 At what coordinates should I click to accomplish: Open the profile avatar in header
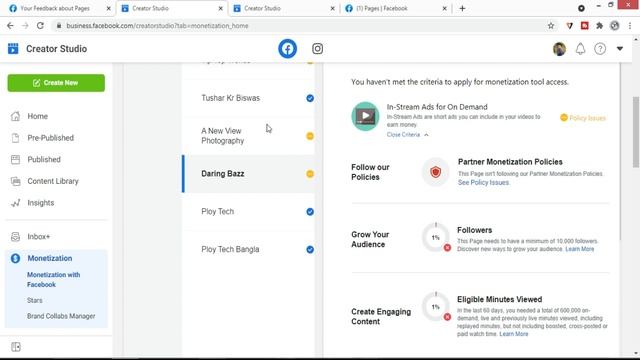559,49
